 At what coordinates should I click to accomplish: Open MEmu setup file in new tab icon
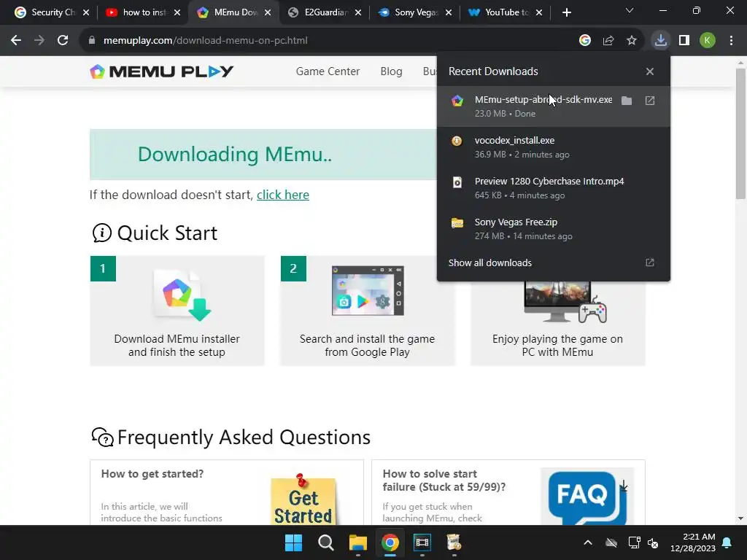click(x=650, y=101)
